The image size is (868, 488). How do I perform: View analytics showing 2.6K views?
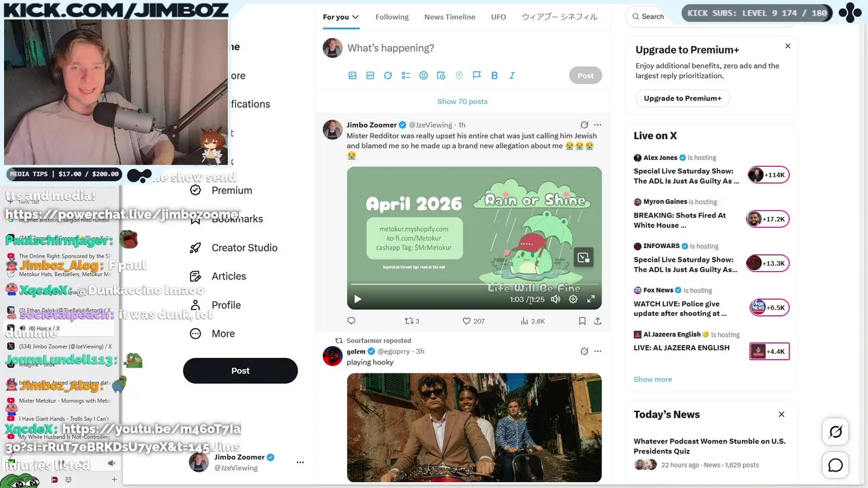(x=533, y=321)
